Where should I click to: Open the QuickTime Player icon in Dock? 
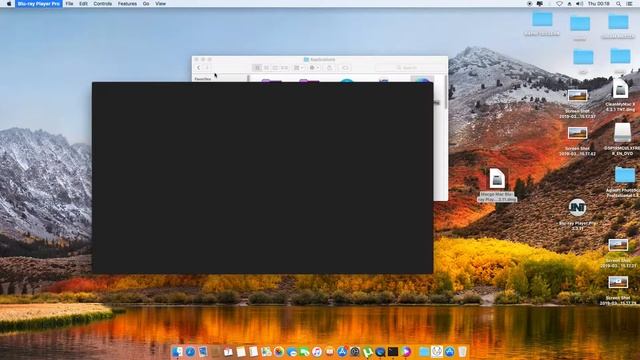click(380, 351)
